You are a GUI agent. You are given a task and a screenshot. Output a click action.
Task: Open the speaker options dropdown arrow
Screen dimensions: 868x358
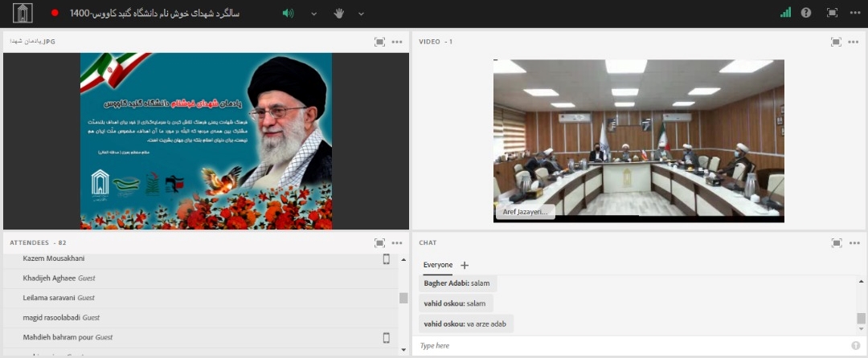(x=313, y=14)
